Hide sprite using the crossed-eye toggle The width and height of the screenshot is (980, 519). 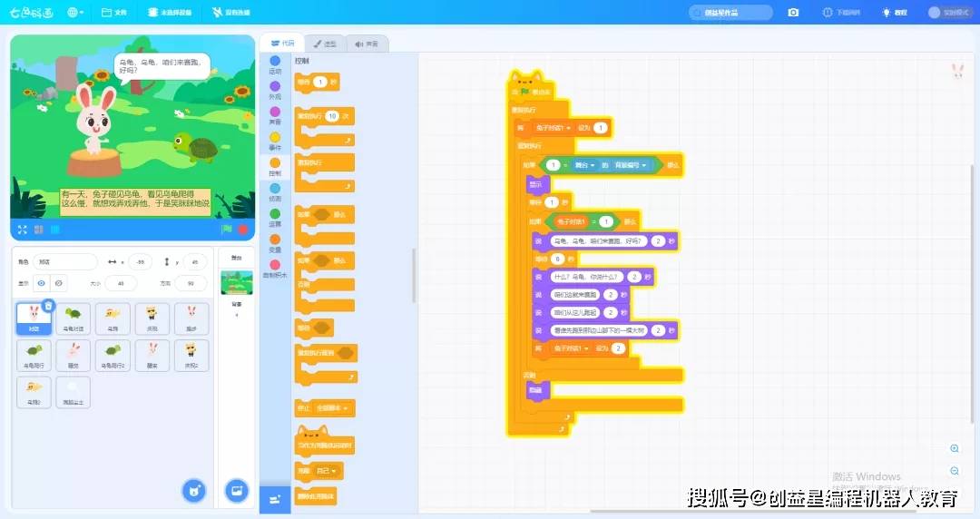click(x=59, y=283)
